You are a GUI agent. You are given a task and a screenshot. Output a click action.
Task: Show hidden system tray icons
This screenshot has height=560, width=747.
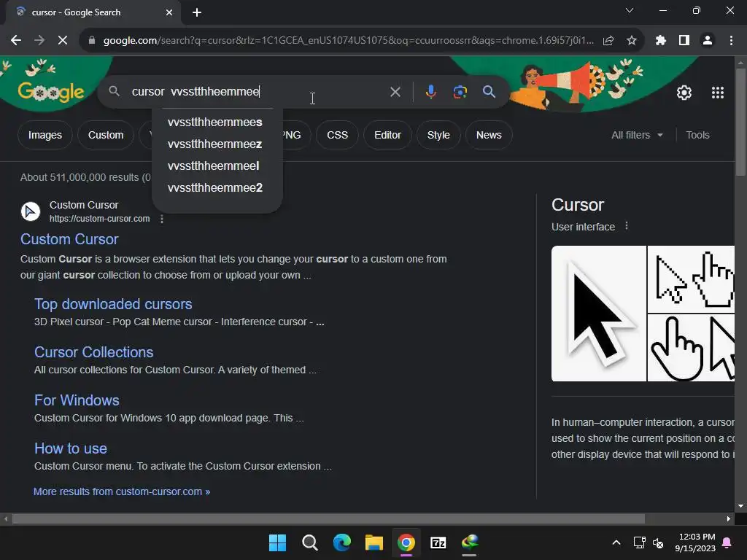pyautogui.click(x=616, y=542)
